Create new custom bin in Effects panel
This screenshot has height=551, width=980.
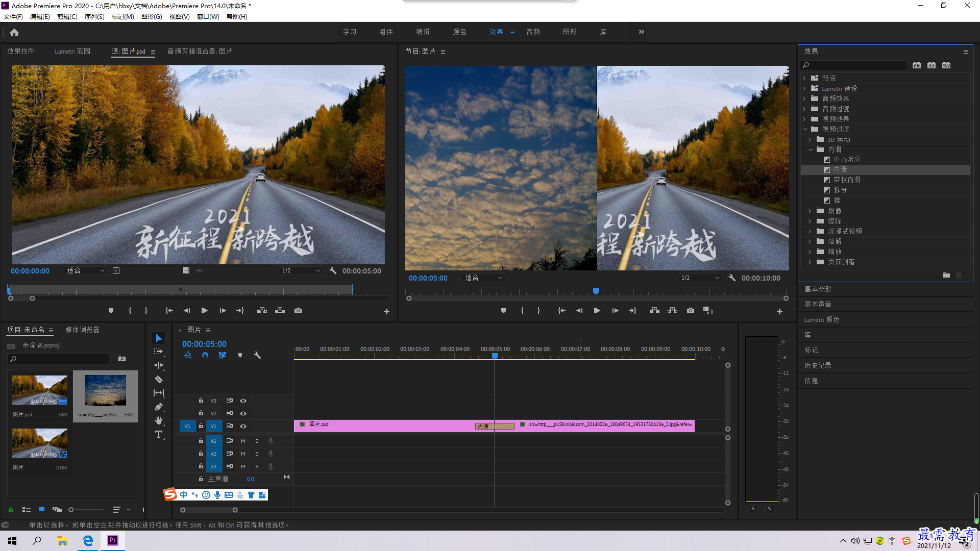pyautogui.click(x=946, y=275)
